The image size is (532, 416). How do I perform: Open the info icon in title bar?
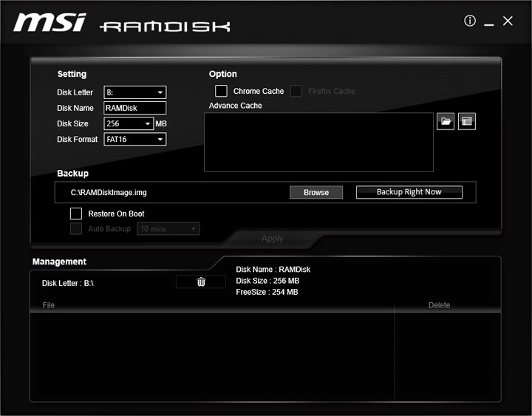[470, 21]
